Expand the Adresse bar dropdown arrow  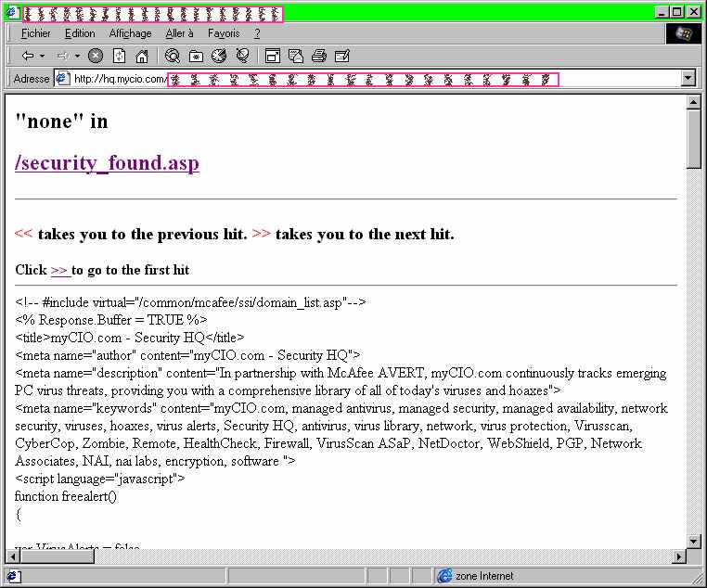688,79
